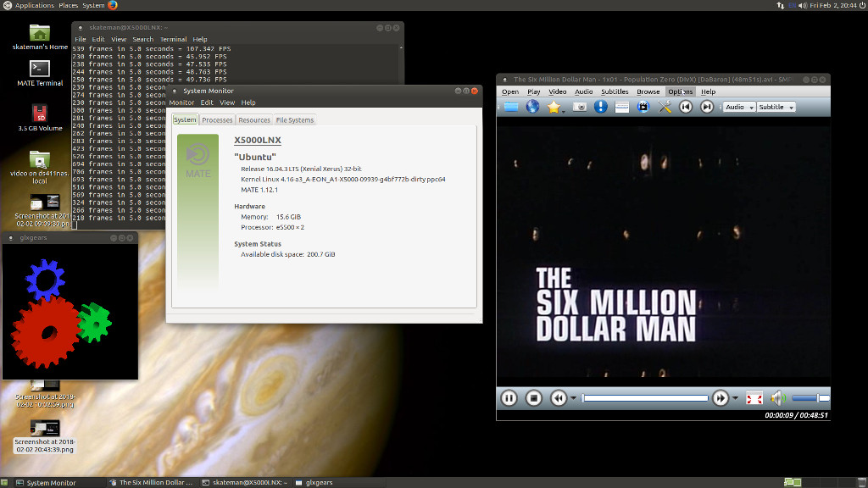Open the Help menu in SMPlayer
The image size is (868, 488).
pos(708,91)
